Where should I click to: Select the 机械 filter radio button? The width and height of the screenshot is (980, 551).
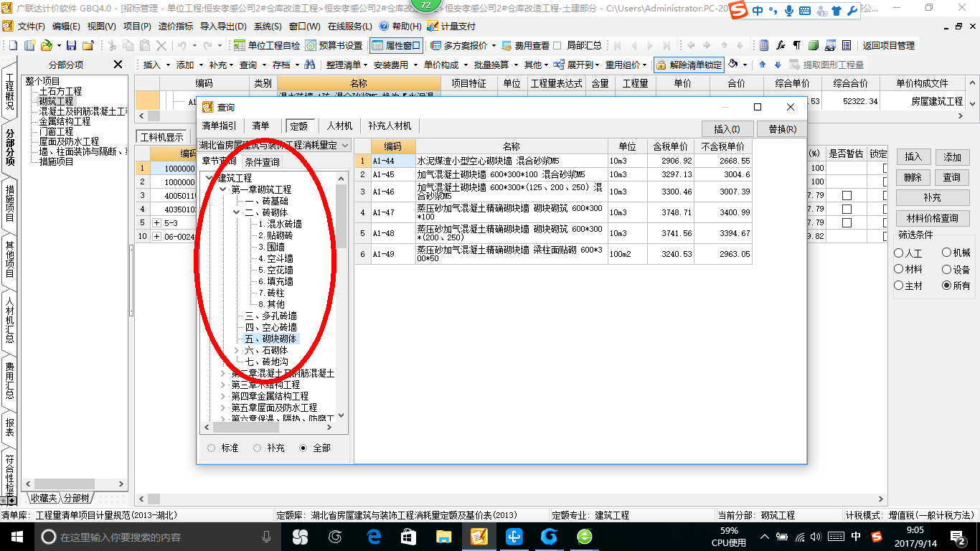(947, 253)
